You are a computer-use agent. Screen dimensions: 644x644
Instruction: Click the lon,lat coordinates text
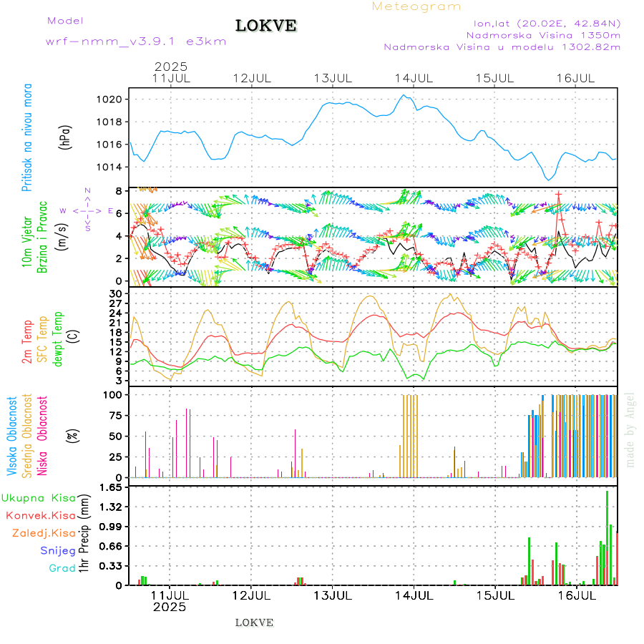coord(542,23)
